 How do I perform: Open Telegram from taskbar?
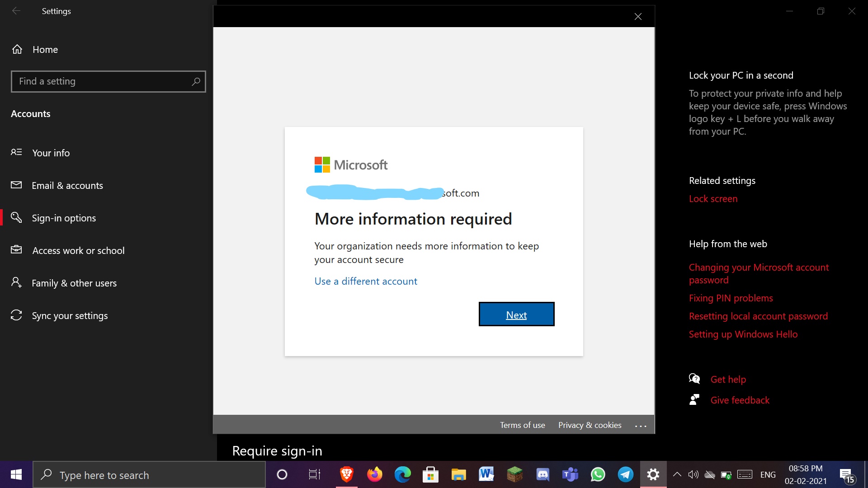click(626, 474)
